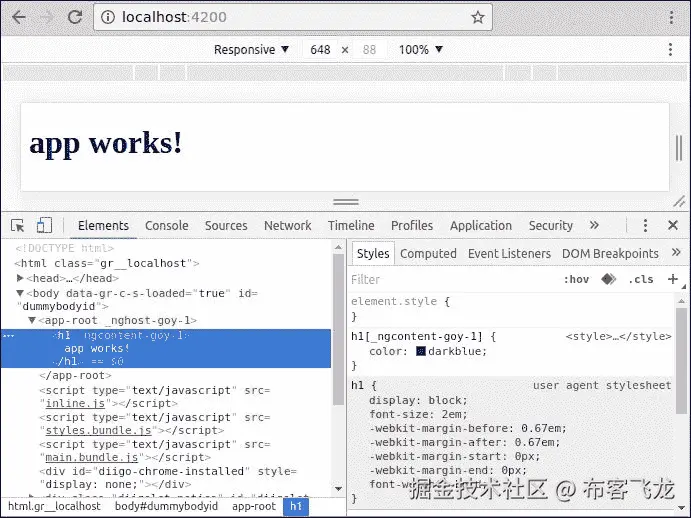Image resolution: width=691 pixels, height=518 pixels.
Task: Reload the localhost page
Action: [x=75, y=17]
